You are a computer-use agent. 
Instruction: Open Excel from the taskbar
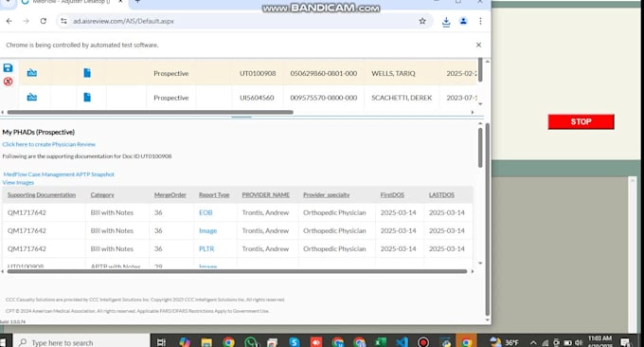(x=381, y=342)
